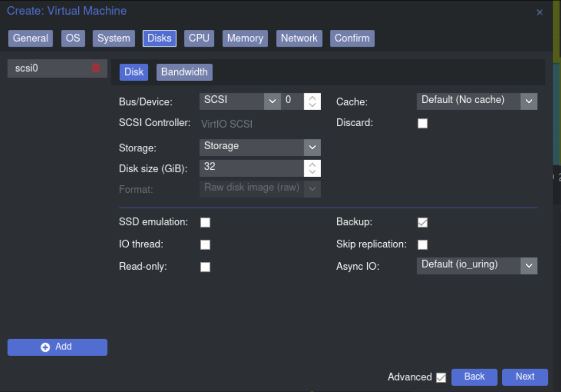Open the Bus/Device SCSI dropdown
Screen dimensions: 561x392
[x=272, y=101]
